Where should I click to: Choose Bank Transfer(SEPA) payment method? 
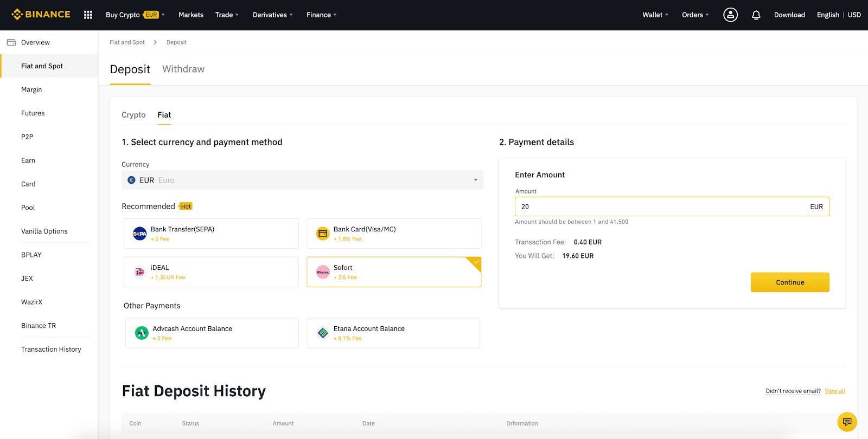tap(211, 234)
